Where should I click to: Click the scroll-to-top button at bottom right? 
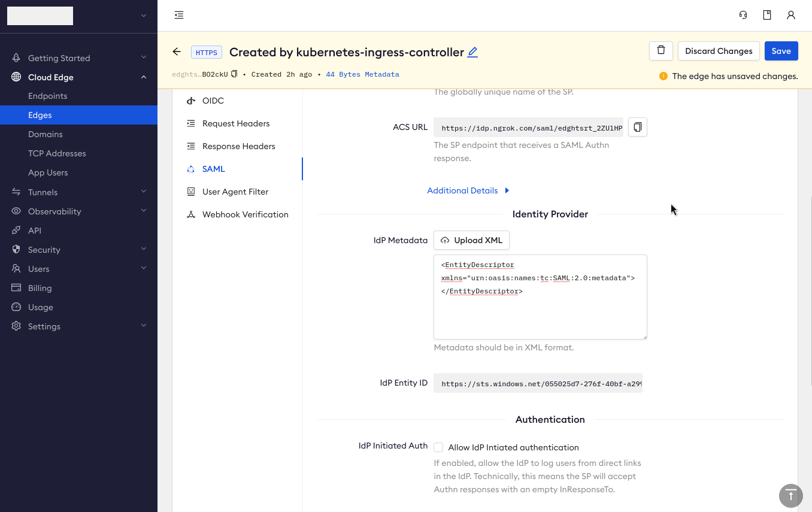[x=790, y=496]
